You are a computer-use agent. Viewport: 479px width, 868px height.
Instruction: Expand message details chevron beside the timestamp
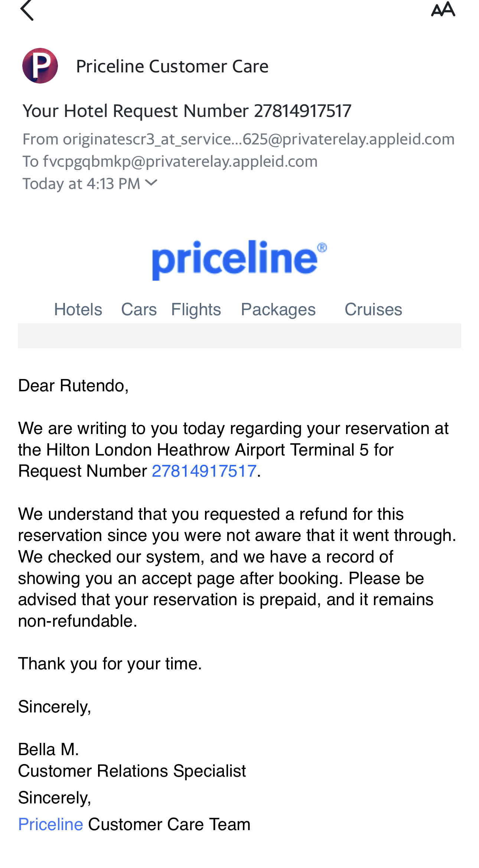151,183
